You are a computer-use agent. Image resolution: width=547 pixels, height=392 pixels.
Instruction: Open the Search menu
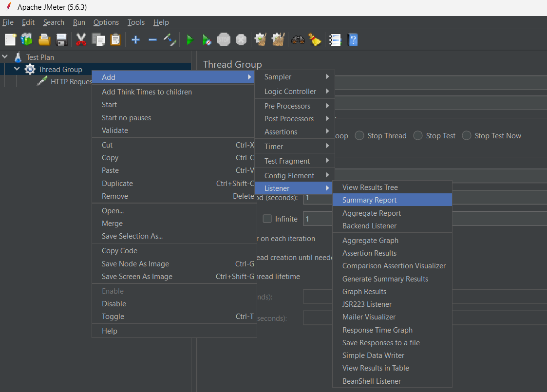(54, 22)
